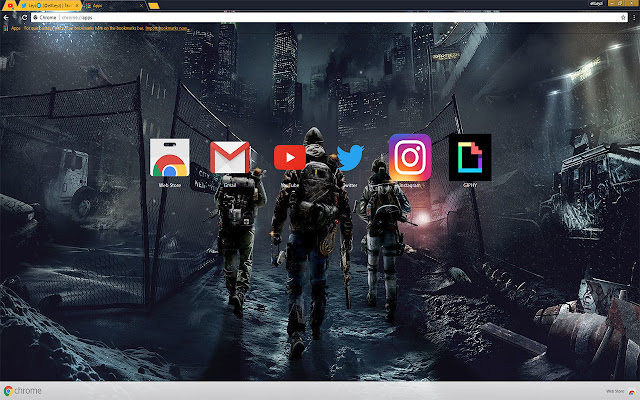Open the Instagram app icon
The image size is (640, 400).
pos(410,158)
